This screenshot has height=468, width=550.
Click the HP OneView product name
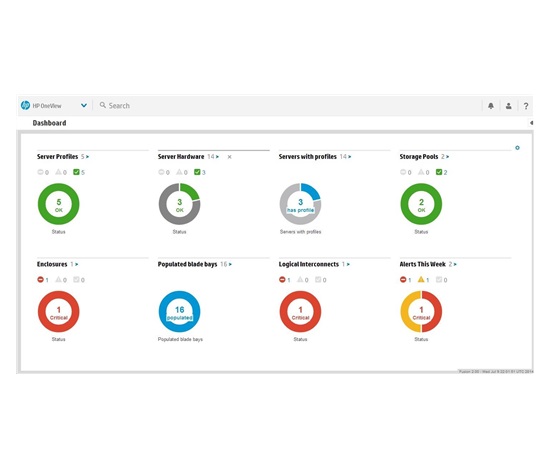[x=47, y=106]
